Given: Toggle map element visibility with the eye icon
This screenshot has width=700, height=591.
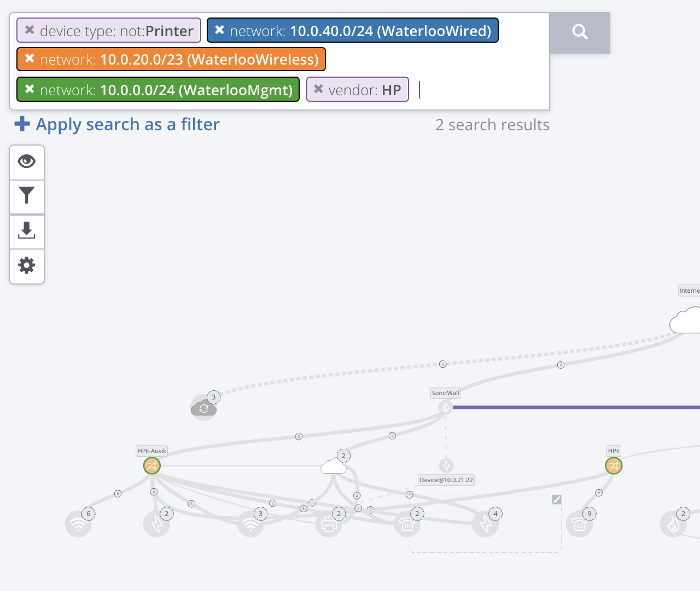Looking at the screenshot, I should click(26, 162).
